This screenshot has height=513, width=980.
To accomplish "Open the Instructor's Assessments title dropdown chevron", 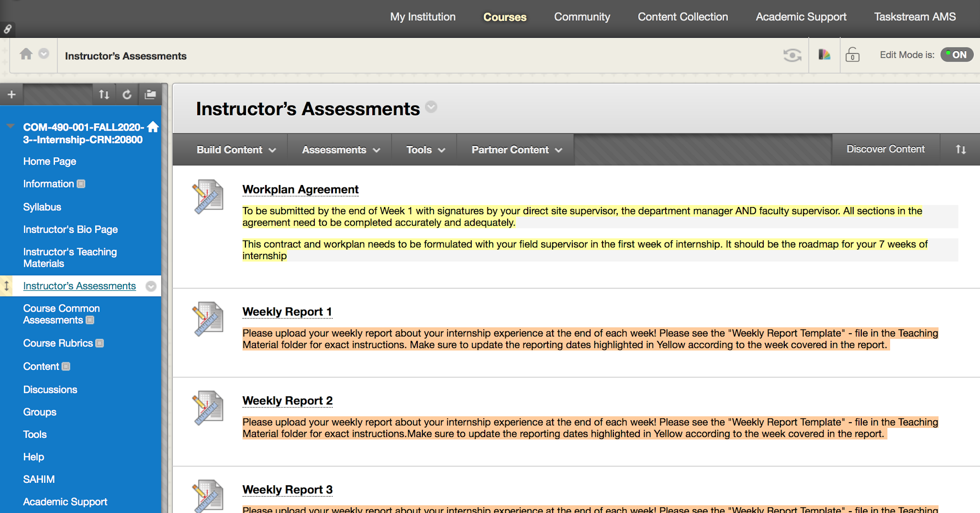I will click(x=431, y=107).
